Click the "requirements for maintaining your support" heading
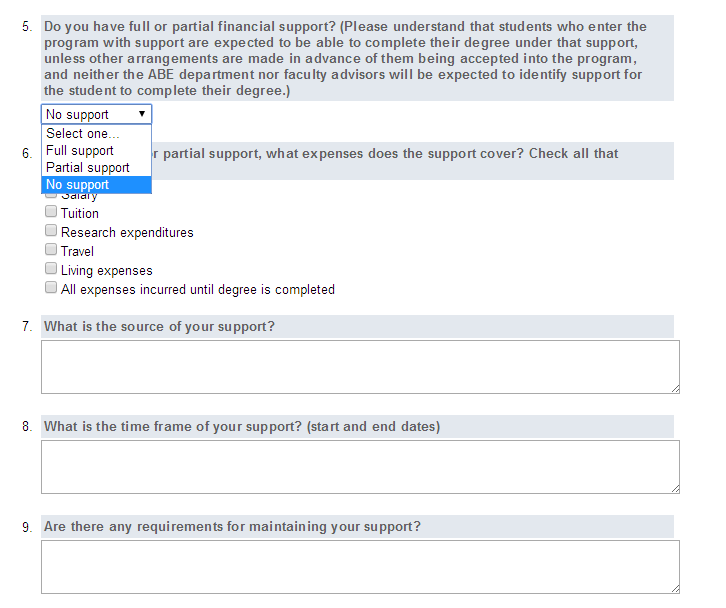Screen dimensions: 726x608 [x=232, y=527]
